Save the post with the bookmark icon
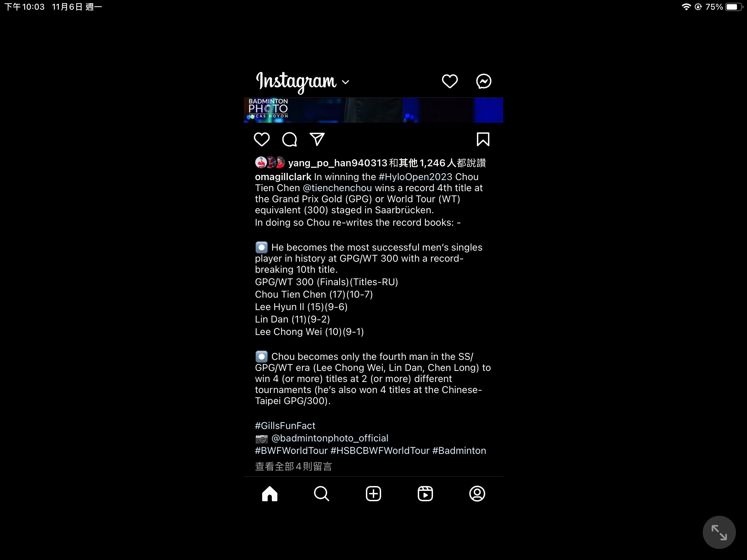Viewport: 747px width, 560px height. coord(483,139)
